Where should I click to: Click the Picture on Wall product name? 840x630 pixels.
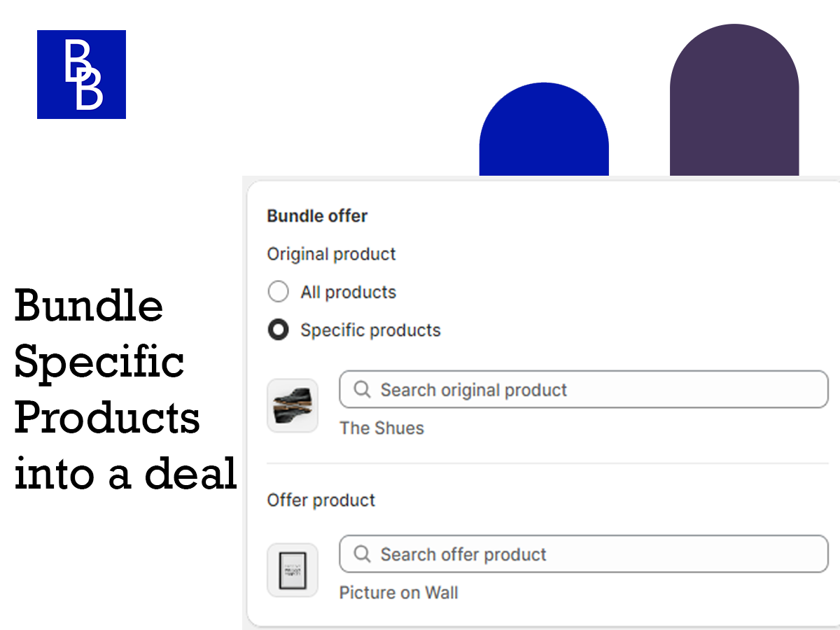399,592
